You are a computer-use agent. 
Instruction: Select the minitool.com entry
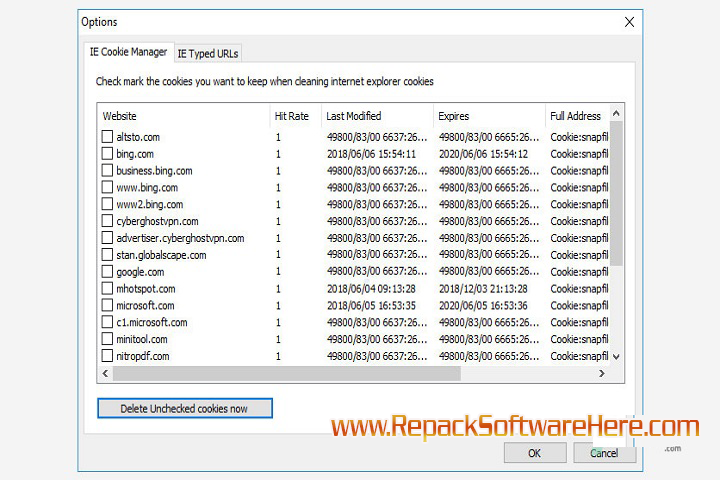(x=141, y=339)
